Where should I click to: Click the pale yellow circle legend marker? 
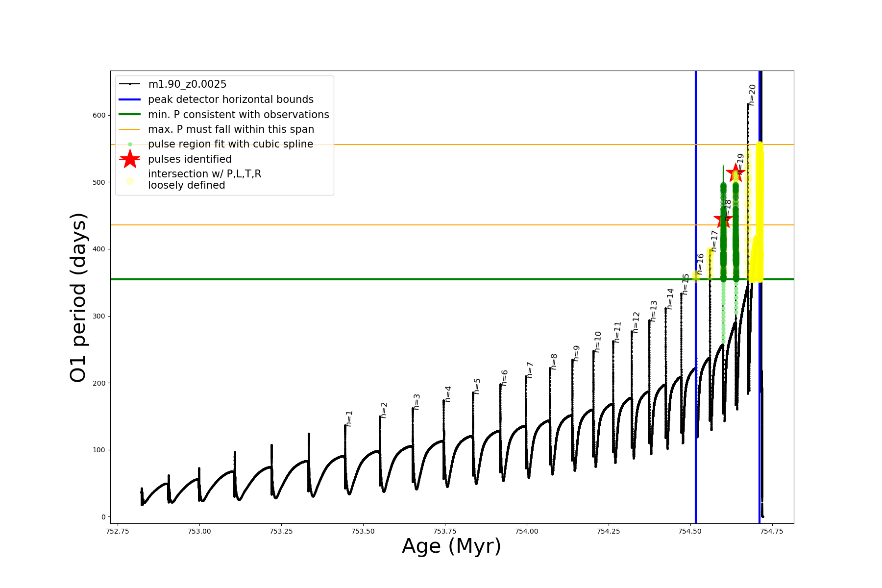tap(130, 181)
